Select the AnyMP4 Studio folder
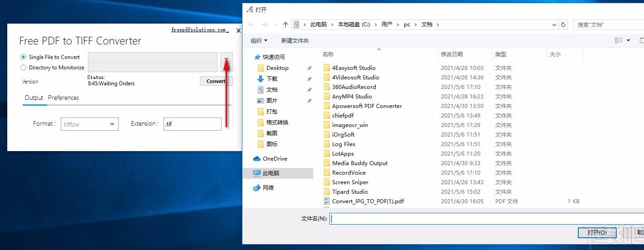 (x=352, y=96)
